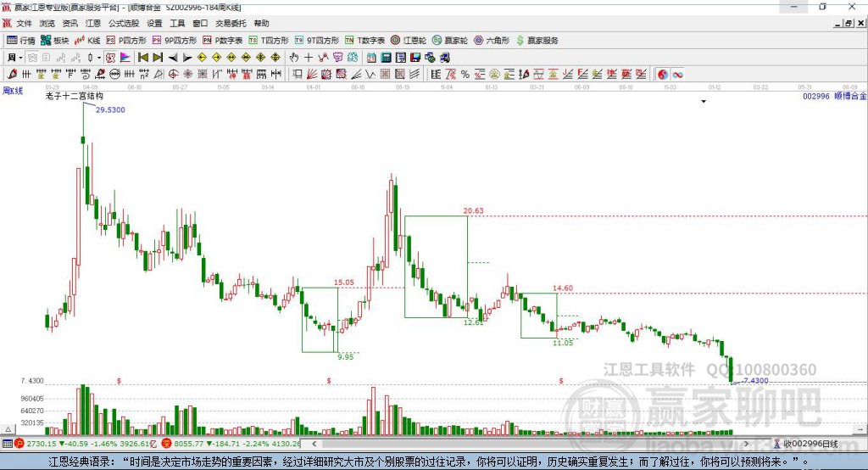Click the n² square number tool icon
The width and height of the screenshot is (868, 470).
144,75
